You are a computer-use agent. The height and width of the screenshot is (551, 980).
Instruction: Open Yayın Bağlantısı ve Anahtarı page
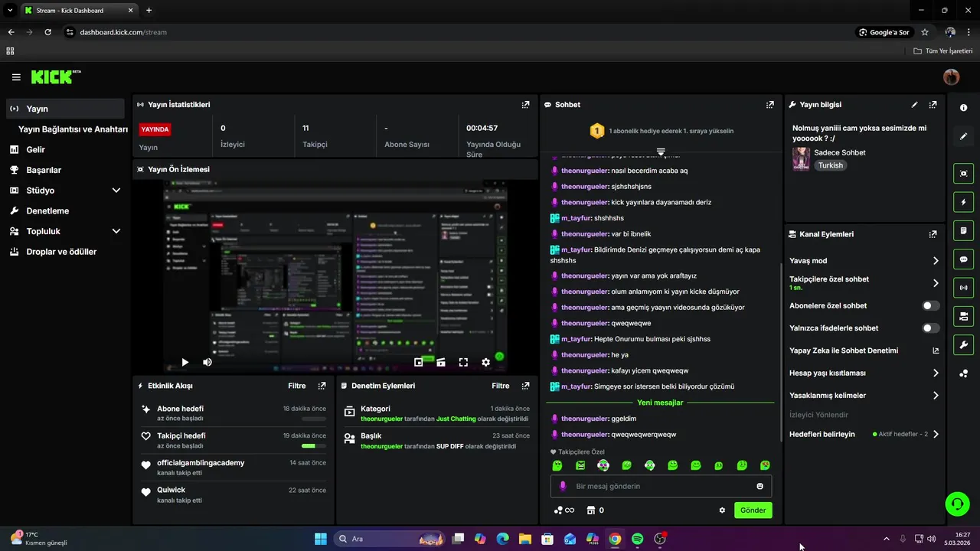tap(73, 129)
